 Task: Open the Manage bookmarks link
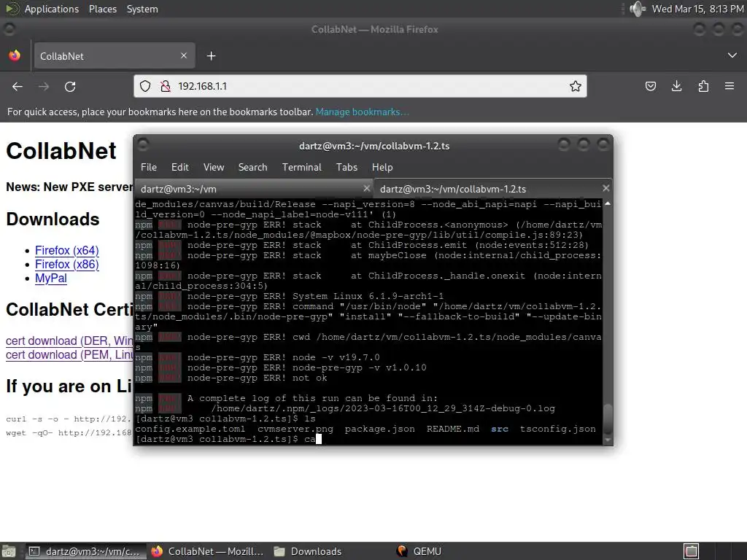click(x=362, y=112)
